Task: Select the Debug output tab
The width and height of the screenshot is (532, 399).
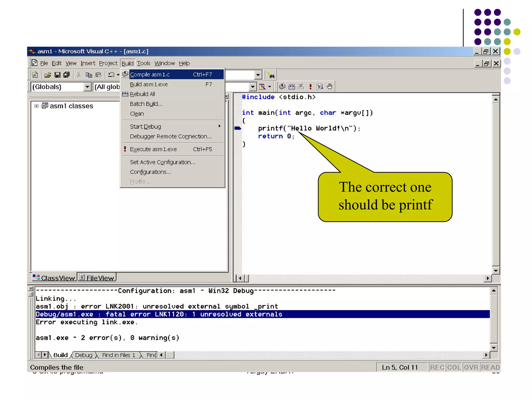Action: pyautogui.click(x=84, y=355)
